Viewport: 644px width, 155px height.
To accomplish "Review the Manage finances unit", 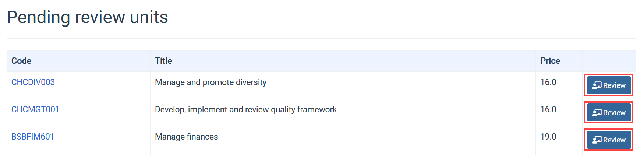I will [609, 140].
